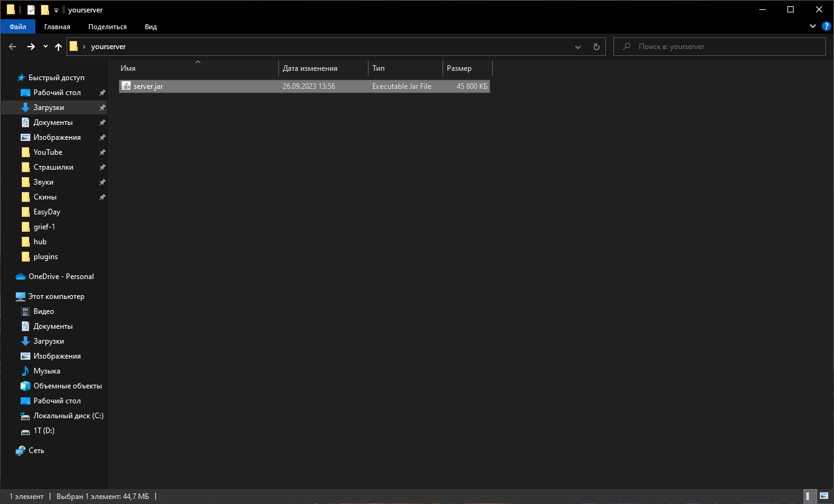This screenshot has height=504, width=834.
Task: Open the grief-1 folder
Action: (44, 227)
